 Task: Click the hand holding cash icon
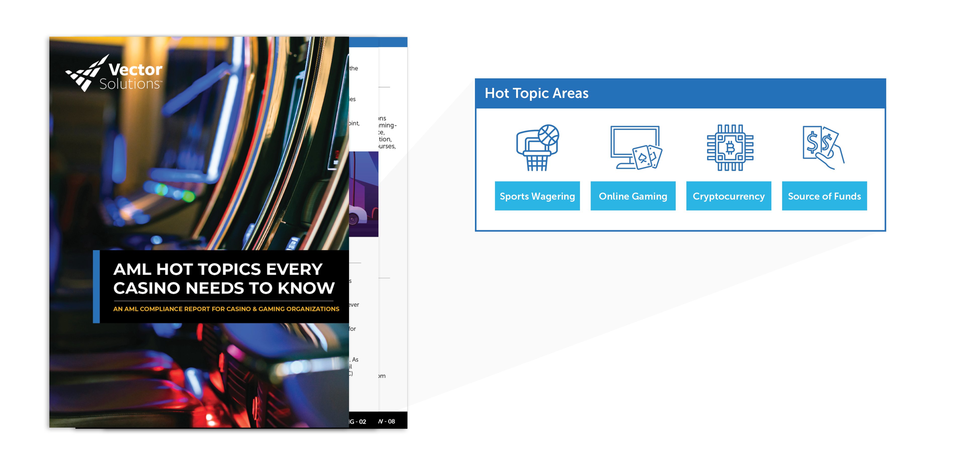click(x=823, y=147)
